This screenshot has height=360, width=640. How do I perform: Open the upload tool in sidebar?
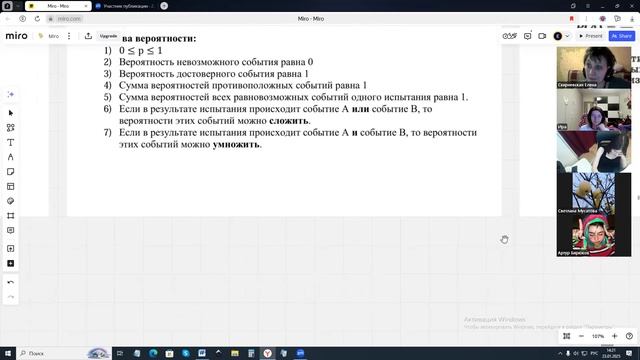(x=11, y=249)
